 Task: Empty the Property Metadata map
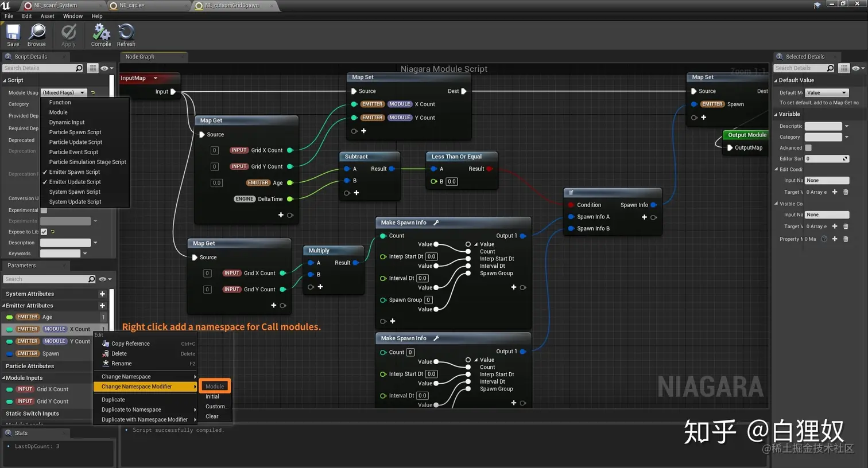click(x=846, y=239)
